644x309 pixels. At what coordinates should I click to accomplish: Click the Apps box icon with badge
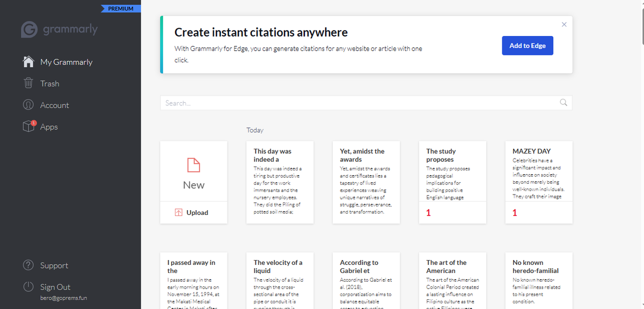point(29,126)
